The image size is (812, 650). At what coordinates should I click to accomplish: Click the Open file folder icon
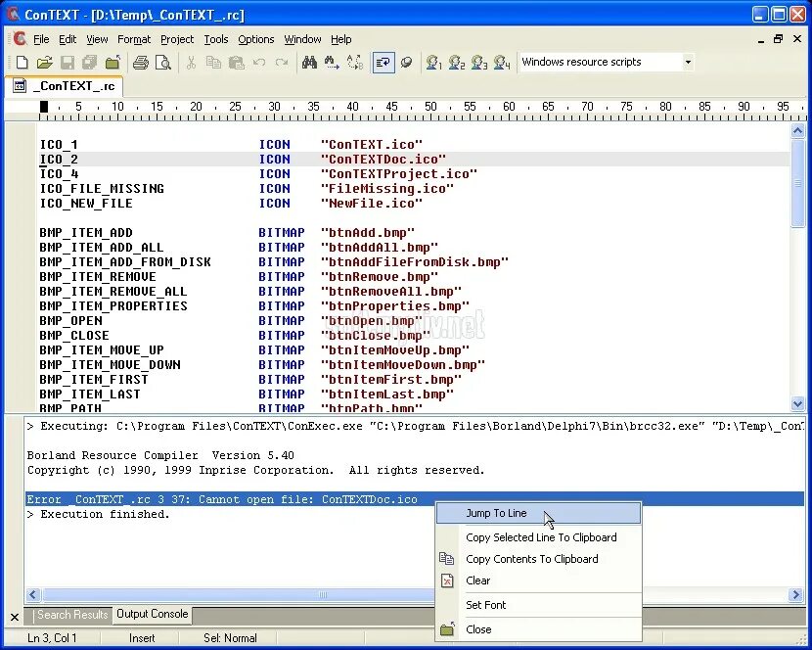pos(45,63)
